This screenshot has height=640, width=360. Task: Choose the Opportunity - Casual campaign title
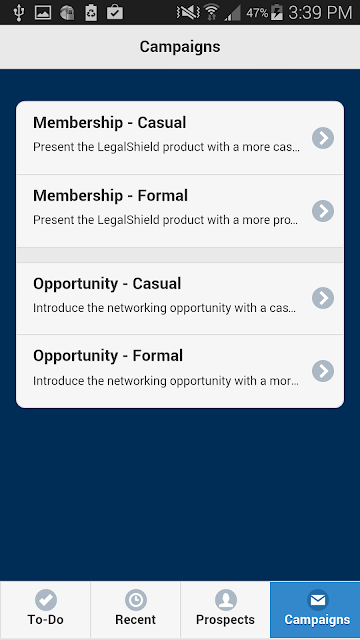107,283
